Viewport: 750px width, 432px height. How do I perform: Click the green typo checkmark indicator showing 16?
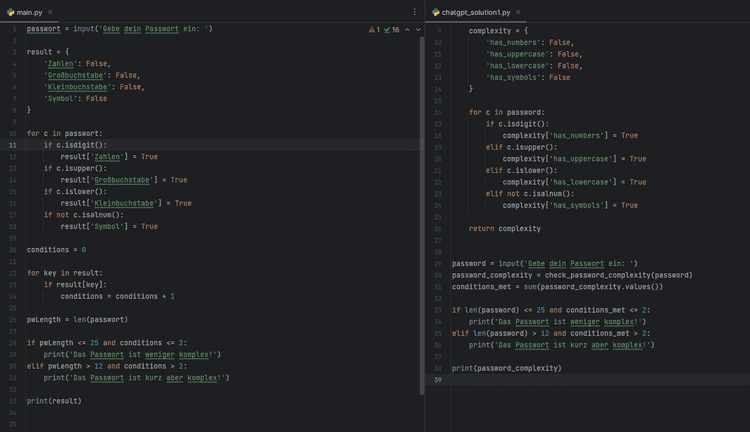click(x=392, y=30)
